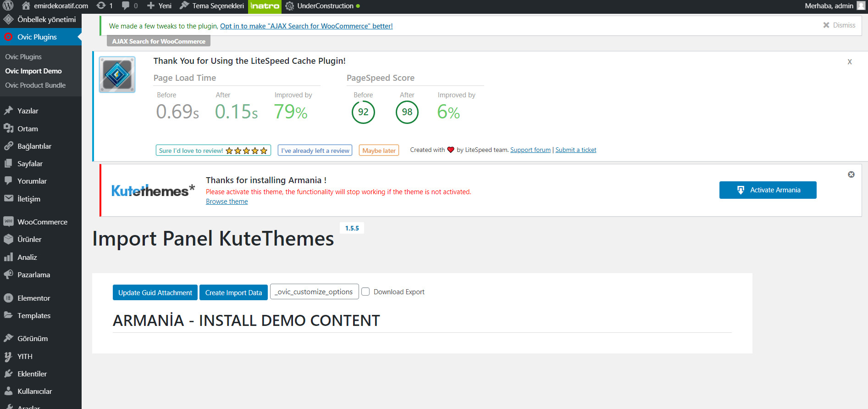Click the natro logo in admin bar
The height and width of the screenshot is (409, 868).
(265, 6)
